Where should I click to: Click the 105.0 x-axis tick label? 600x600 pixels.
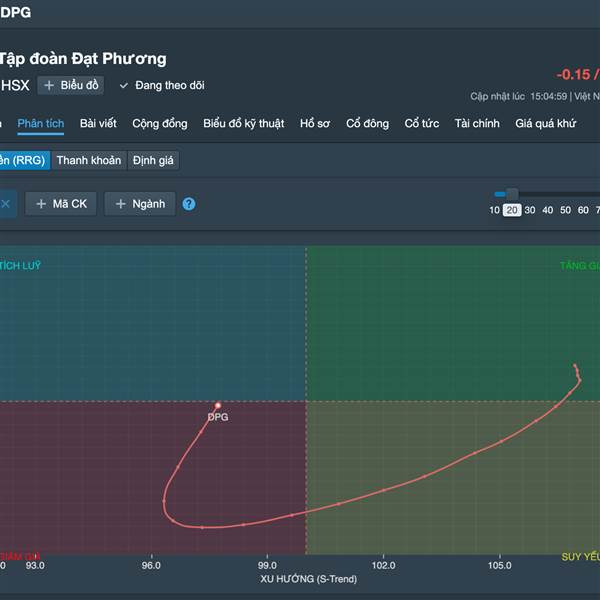pos(500,565)
